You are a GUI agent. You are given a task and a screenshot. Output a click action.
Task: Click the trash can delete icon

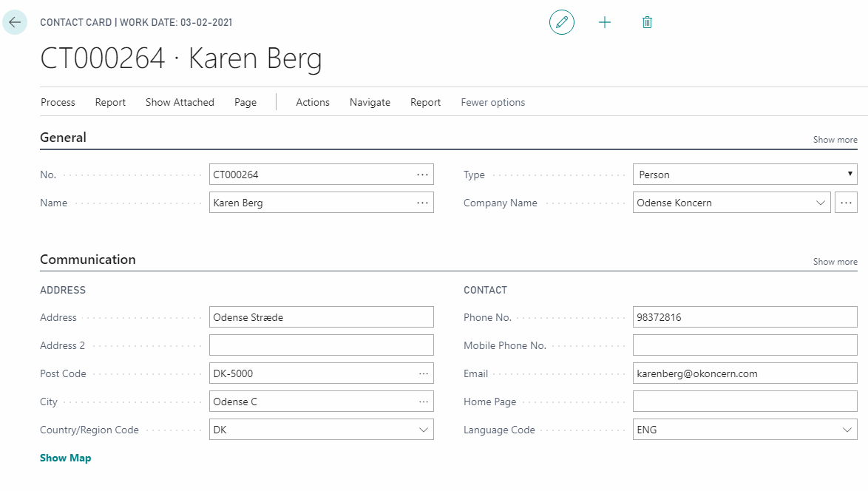point(647,23)
